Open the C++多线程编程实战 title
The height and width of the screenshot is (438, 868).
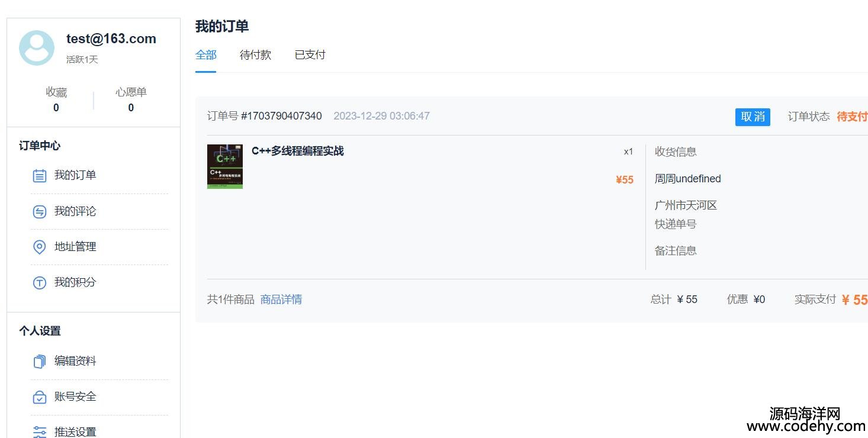pos(298,151)
